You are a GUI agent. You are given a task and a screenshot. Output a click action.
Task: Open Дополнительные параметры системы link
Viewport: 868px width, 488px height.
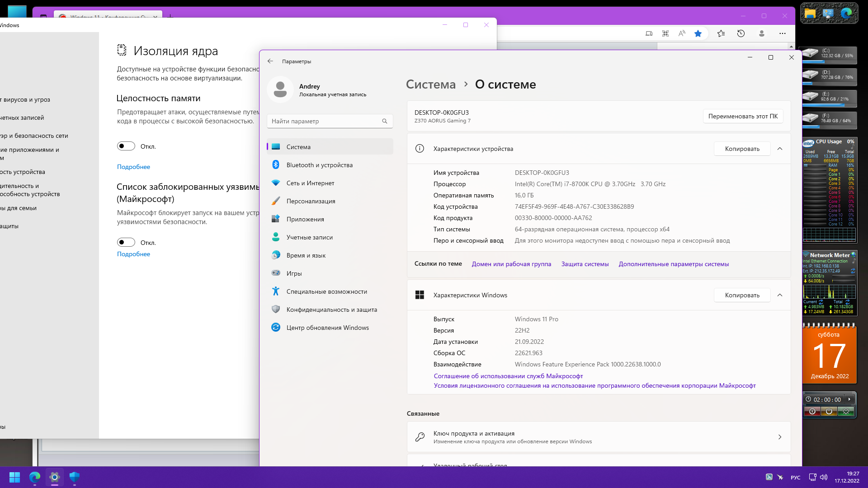tap(674, 264)
